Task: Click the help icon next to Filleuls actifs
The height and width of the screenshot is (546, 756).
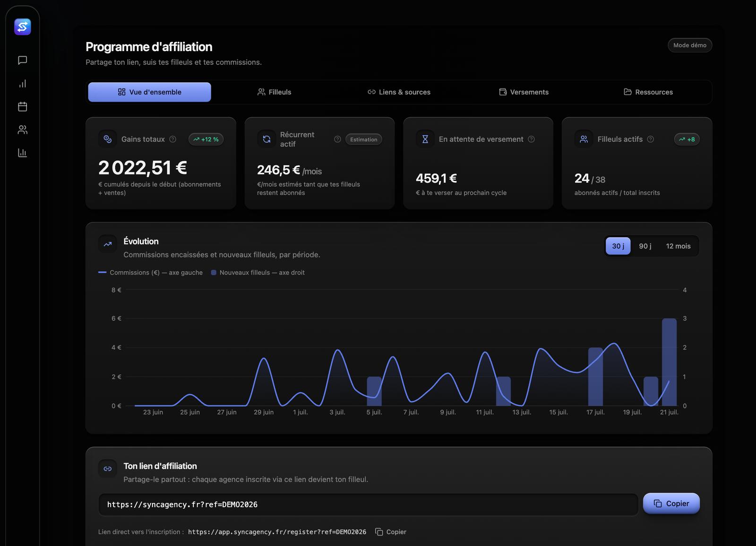Action: pos(651,139)
